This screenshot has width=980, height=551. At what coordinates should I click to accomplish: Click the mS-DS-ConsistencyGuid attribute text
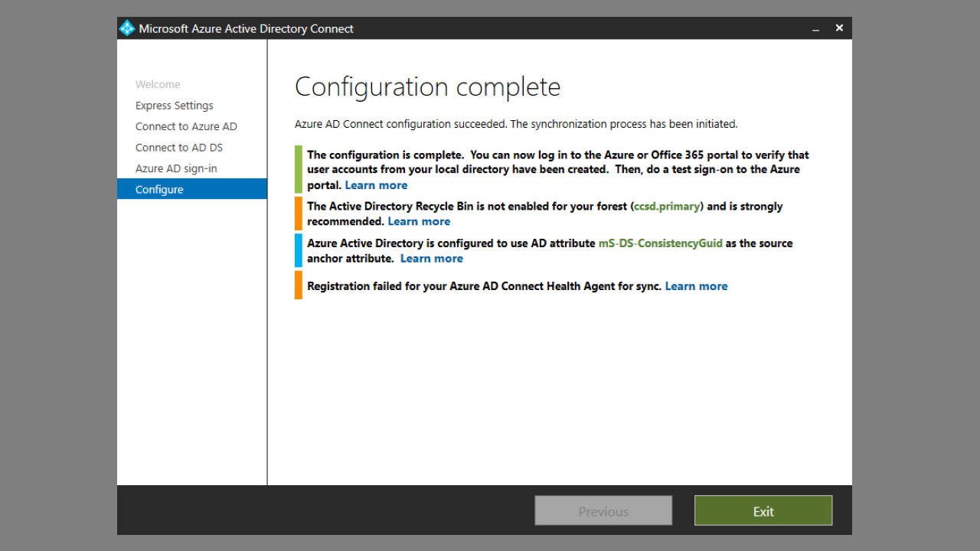click(x=660, y=243)
